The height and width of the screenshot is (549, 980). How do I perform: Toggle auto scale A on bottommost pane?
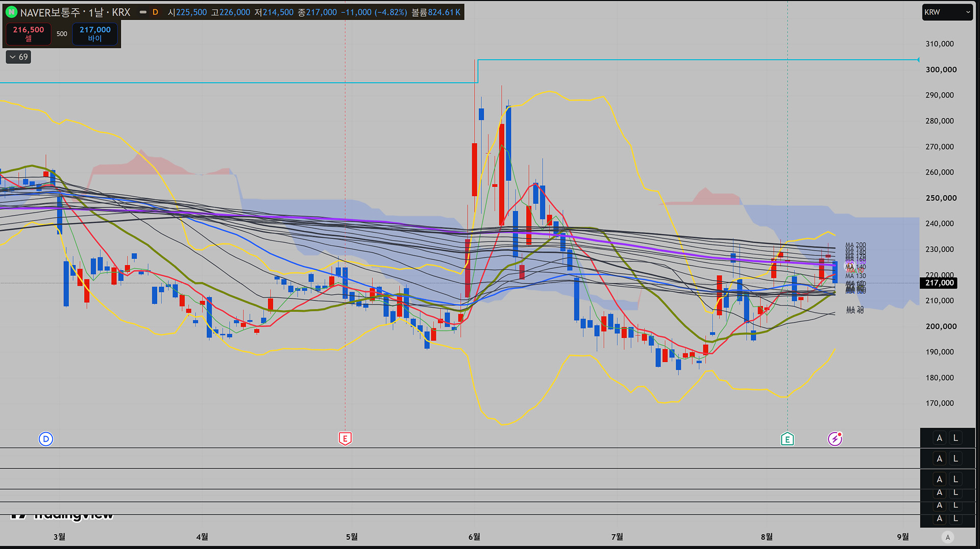(939, 518)
